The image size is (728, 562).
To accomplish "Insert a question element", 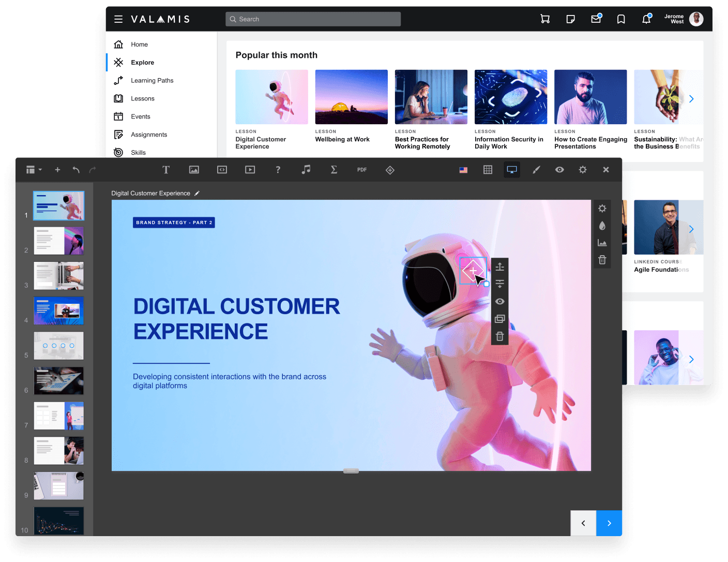I will pyautogui.click(x=278, y=170).
